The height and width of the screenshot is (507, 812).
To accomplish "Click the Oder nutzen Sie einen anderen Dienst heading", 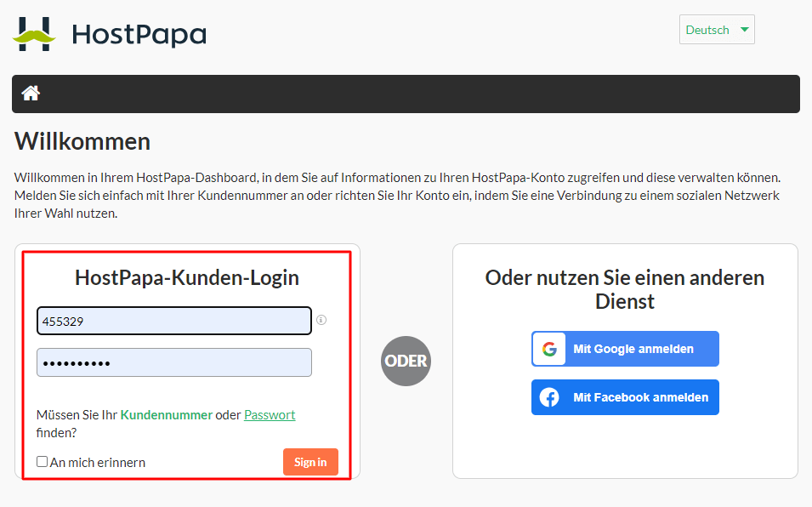I will click(625, 289).
